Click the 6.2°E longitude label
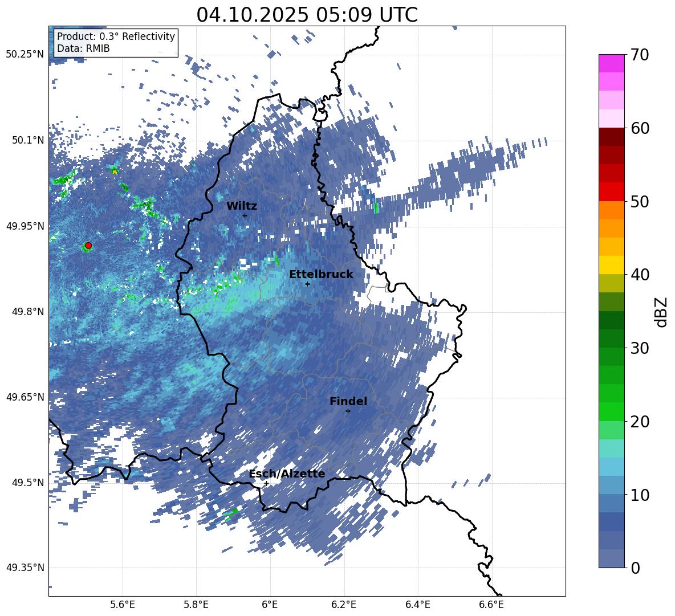The width and height of the screenshot is (675, 616). tap(344, 605)
